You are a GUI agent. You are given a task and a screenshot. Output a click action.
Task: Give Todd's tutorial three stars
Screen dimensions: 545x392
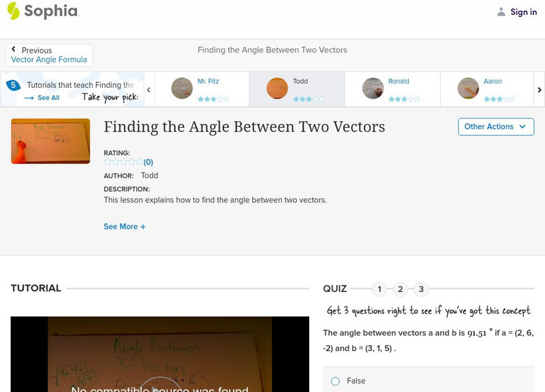tap(310, 99)
